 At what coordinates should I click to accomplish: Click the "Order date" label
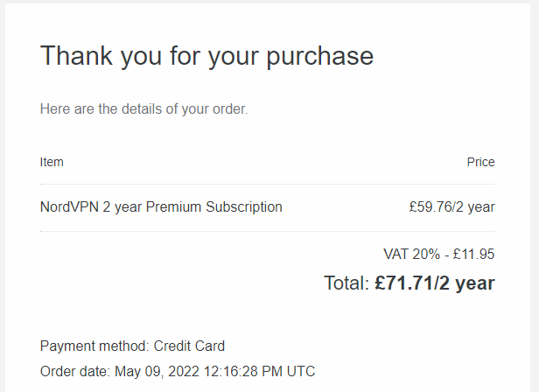click(75, 371)
